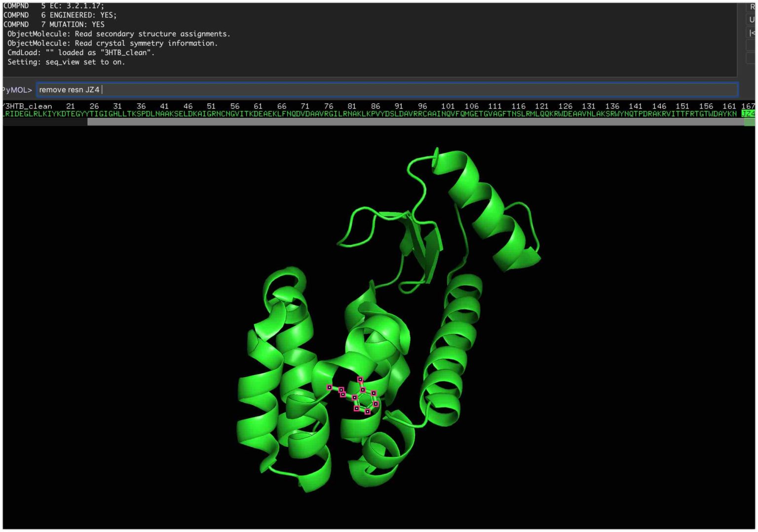This screenshot has height=532, width=758.
Task: Click the 3HTB_clean object label
Action: pos(27,106)
